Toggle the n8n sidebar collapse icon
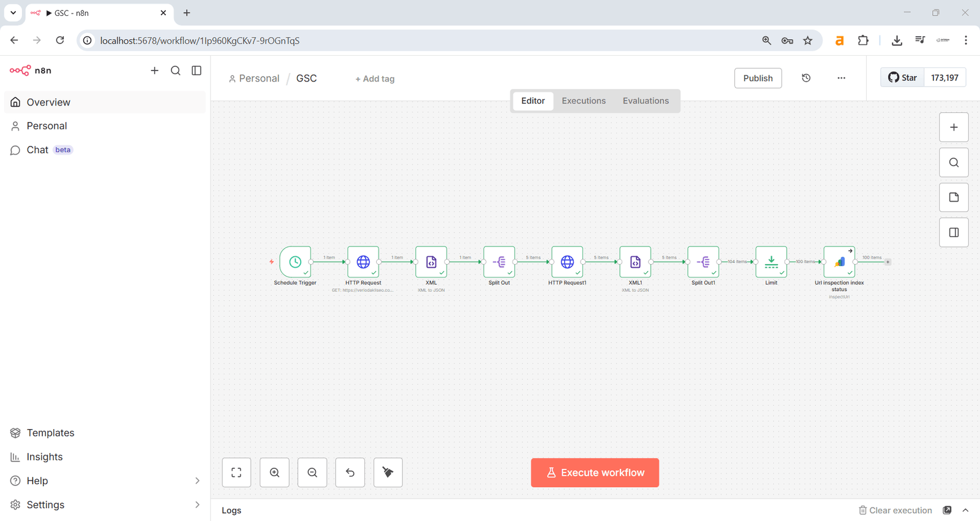 [197, 70]
